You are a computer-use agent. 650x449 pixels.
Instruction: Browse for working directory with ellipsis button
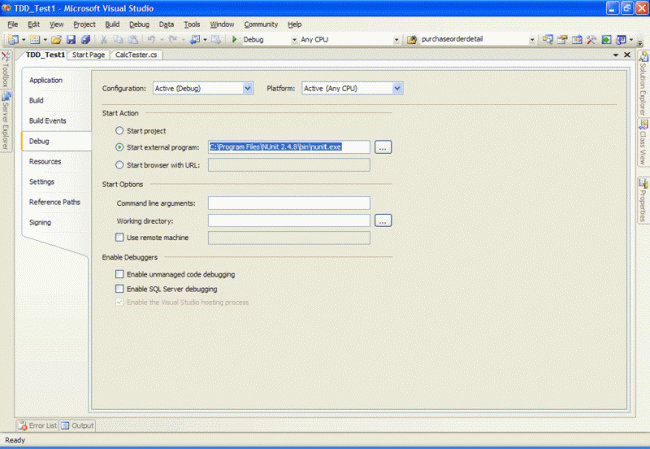coord(383,221)
